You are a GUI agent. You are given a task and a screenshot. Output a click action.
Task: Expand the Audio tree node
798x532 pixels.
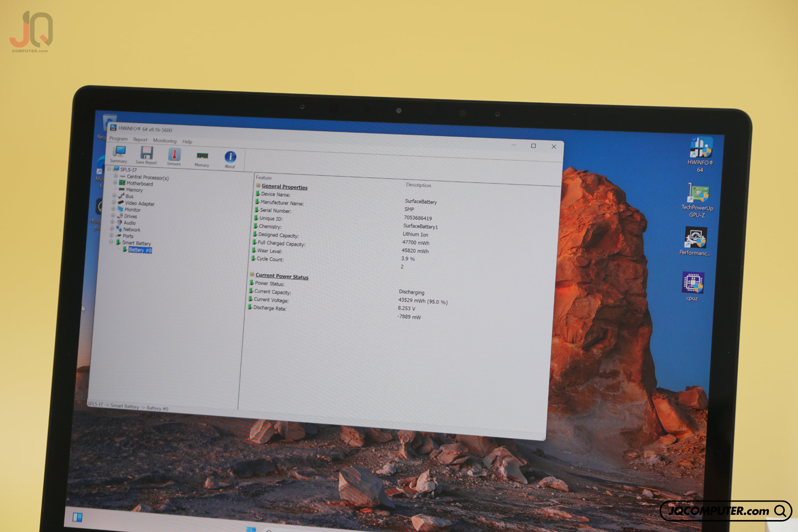point(113,222)
